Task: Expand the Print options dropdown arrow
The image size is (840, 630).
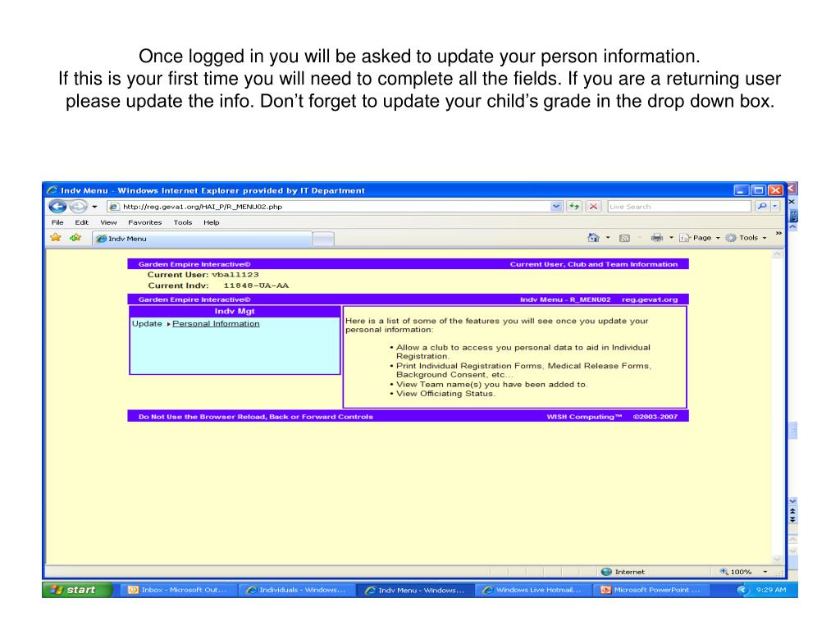Action: [x=671, y=237]
